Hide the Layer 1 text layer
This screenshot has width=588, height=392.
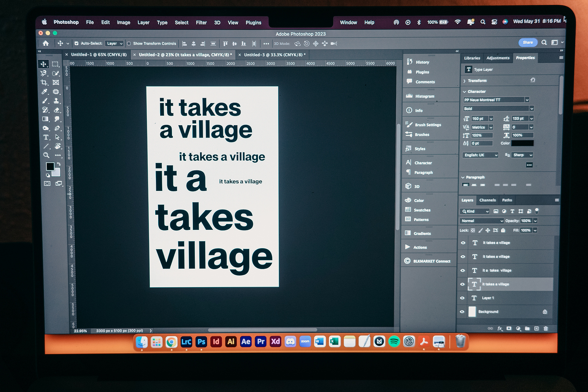(x=462, y=298)
